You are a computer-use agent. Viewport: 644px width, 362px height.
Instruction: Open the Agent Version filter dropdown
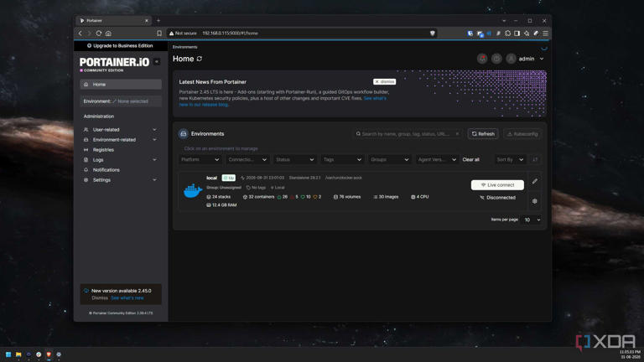[x=437, y=160]
